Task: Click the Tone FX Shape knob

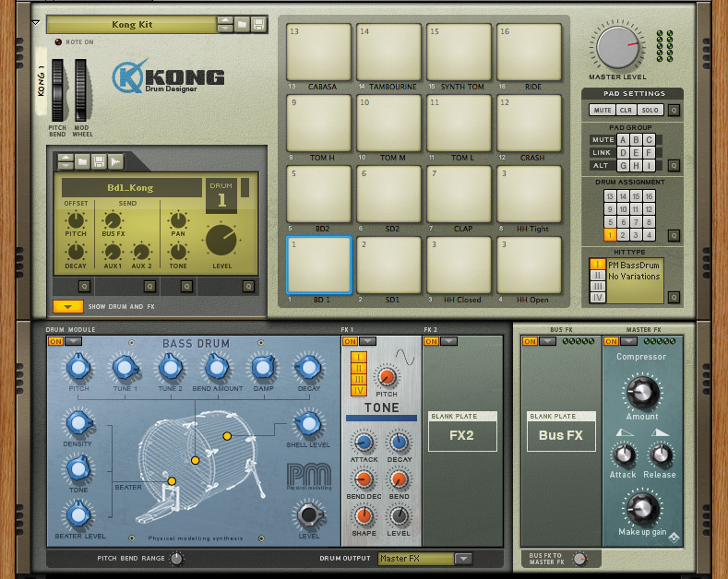Action: [x=364, y=515]
